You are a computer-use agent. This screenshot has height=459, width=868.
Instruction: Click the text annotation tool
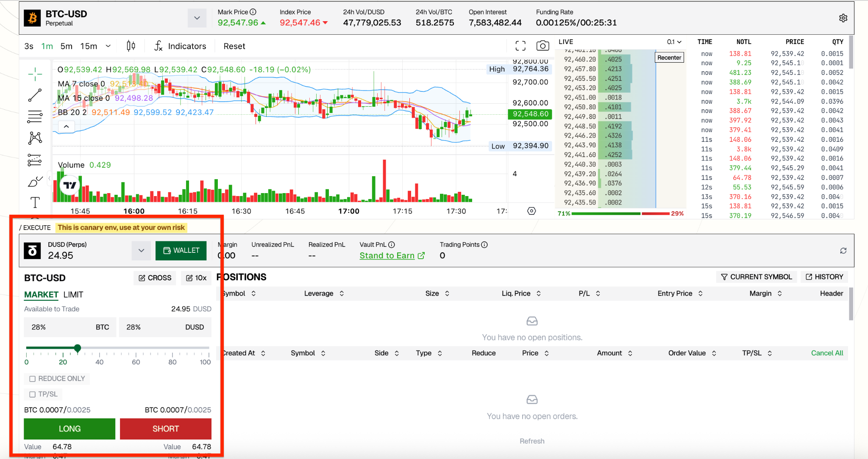point(35,202)
